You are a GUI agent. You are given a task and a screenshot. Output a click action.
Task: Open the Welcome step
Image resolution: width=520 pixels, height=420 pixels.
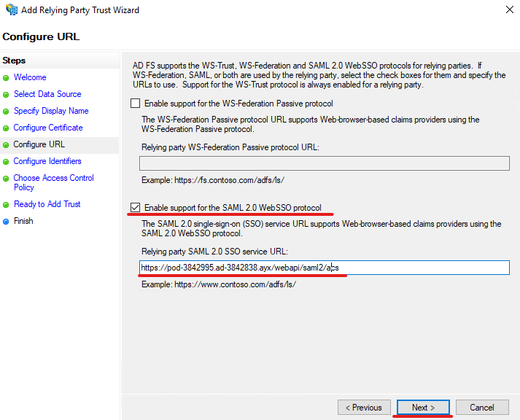tap(30, 77)
